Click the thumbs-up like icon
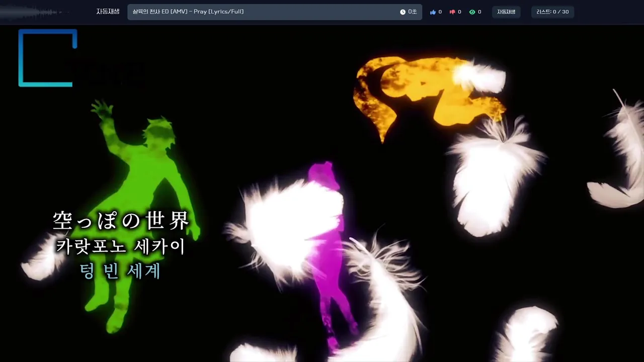644x362 pixels. pyautogui.click(x=433, y=12)
